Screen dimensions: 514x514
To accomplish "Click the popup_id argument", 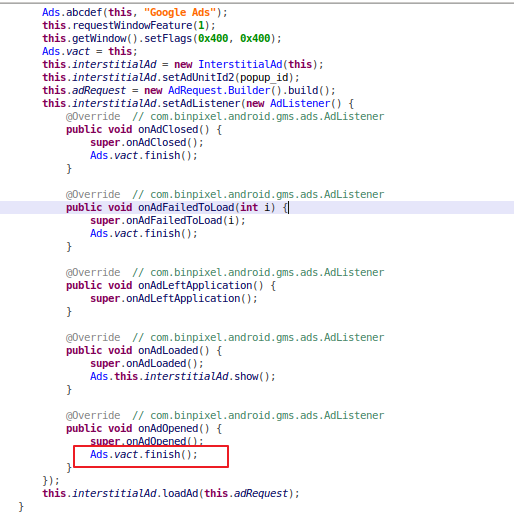I will pos(264,77).
